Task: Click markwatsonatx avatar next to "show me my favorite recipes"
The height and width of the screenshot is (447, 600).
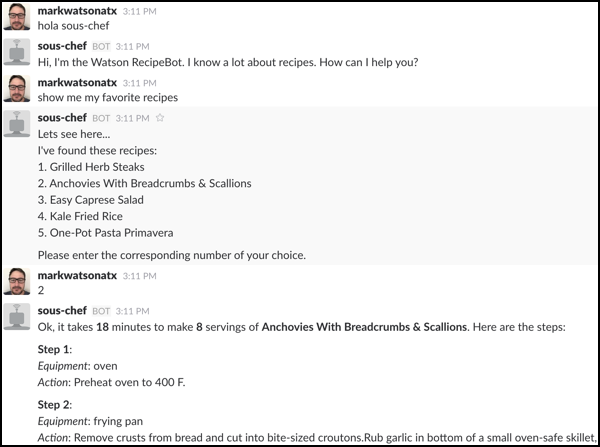Action: [17, 89]
